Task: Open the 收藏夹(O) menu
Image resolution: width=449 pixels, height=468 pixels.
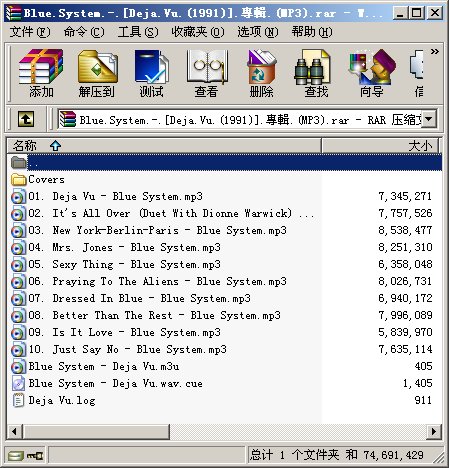Action: tap(198, 32)
